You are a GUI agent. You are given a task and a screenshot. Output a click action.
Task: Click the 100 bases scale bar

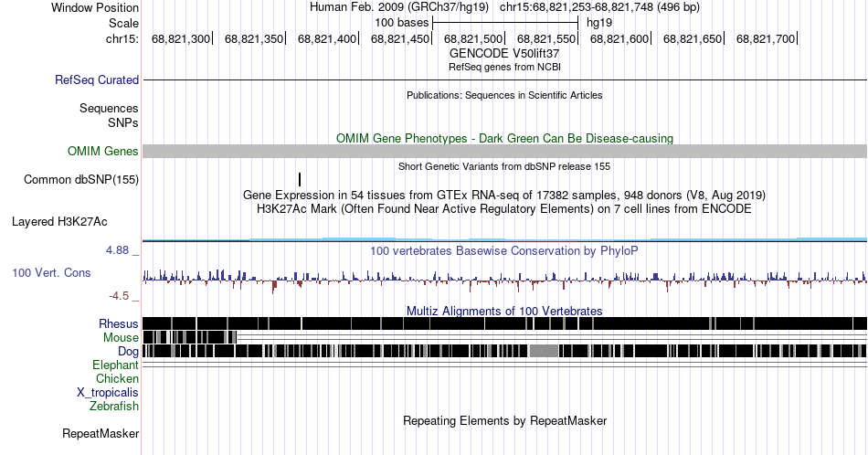pos(505,23)
